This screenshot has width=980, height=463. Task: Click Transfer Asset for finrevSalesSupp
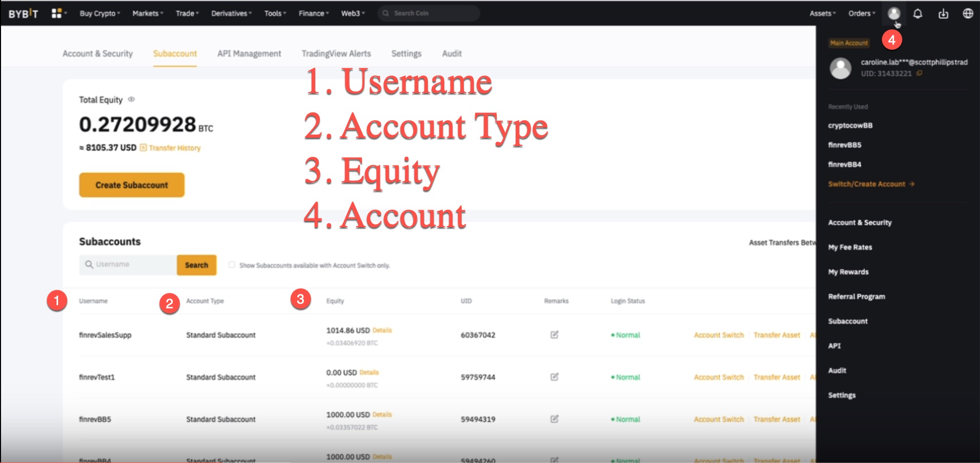777,335
